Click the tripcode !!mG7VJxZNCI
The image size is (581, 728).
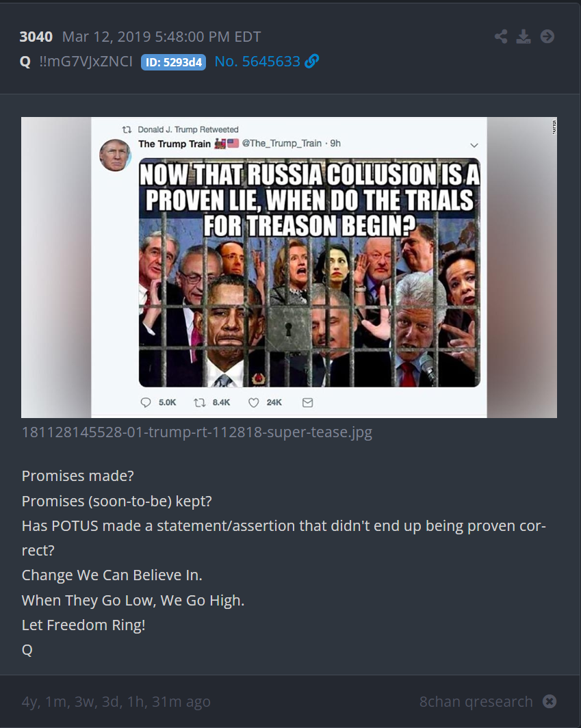point(86,62)
